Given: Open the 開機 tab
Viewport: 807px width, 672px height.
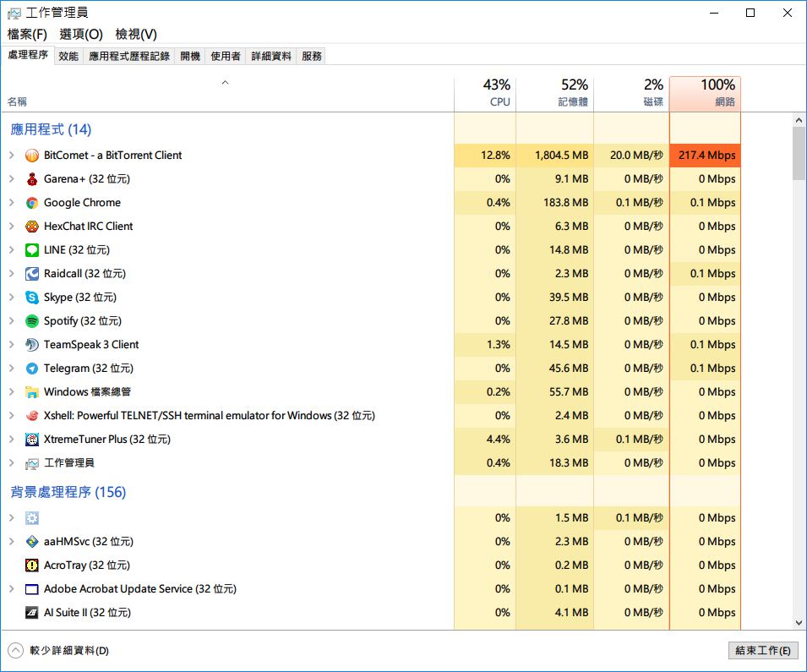Looking at the screenshot, I should pos(190,56).
